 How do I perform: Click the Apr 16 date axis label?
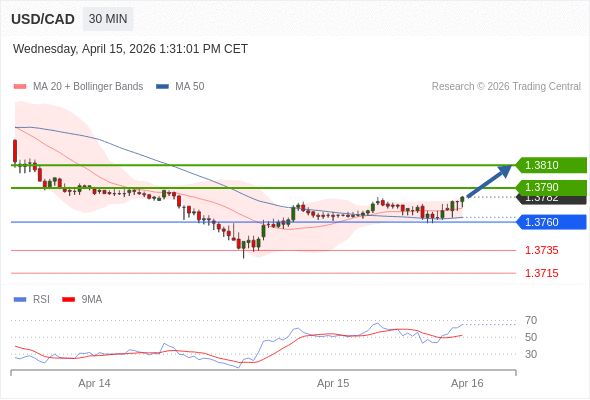[467, 383]
